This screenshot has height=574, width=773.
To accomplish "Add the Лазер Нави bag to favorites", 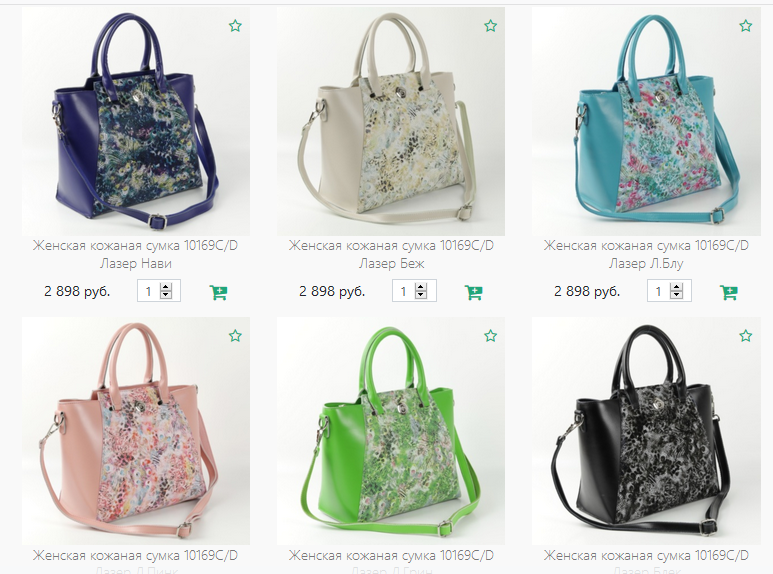I will (x=235, y=26).
